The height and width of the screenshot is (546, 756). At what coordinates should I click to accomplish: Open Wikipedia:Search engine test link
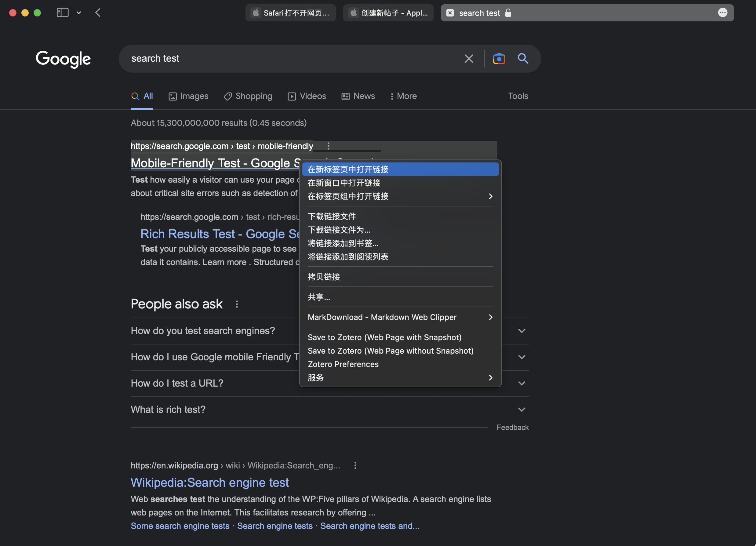pyautogui.click(x=210, y=482)
